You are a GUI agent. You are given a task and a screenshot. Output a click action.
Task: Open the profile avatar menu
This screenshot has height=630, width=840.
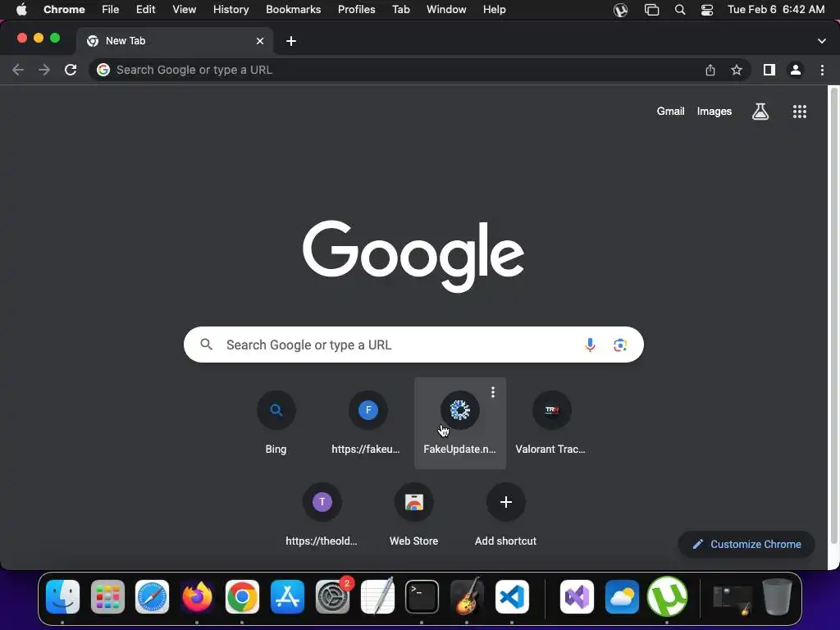tap(796, 71)
